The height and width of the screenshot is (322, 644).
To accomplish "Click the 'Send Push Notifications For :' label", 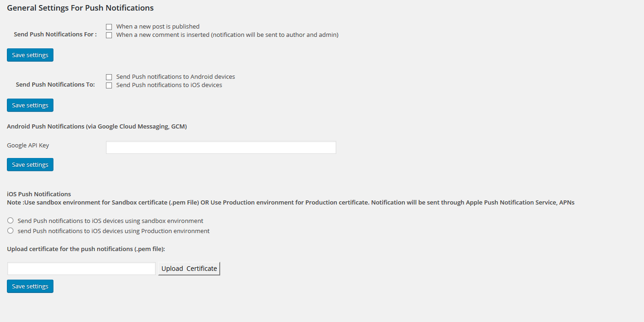I will (x=55, y=35).
